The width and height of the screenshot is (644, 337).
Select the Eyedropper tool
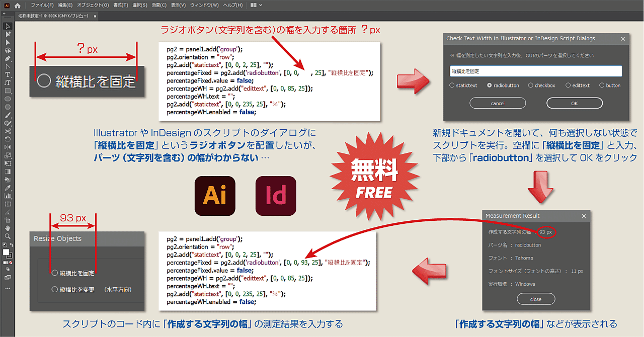pyautogui.click(x=7, y=188)
